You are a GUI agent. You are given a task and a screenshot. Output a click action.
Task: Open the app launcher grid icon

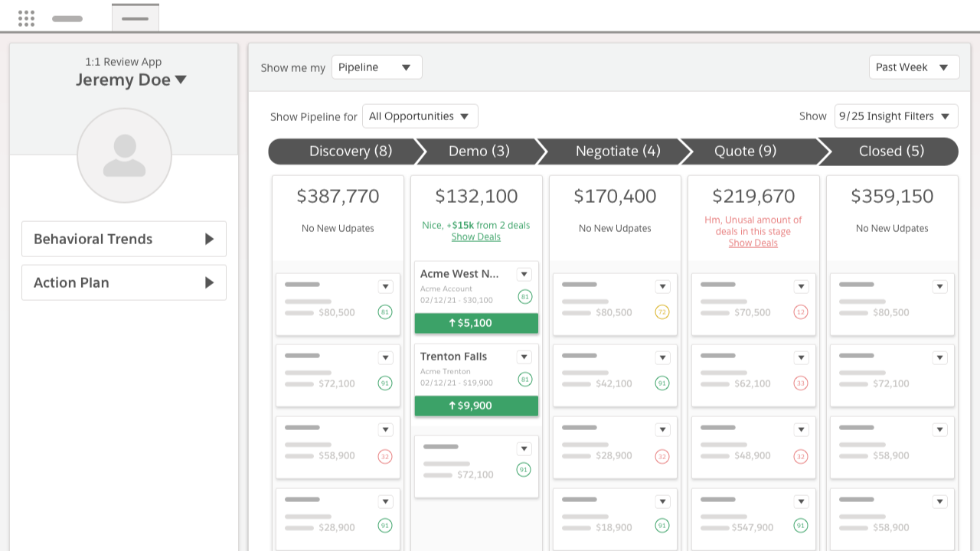tap(26, 18)
